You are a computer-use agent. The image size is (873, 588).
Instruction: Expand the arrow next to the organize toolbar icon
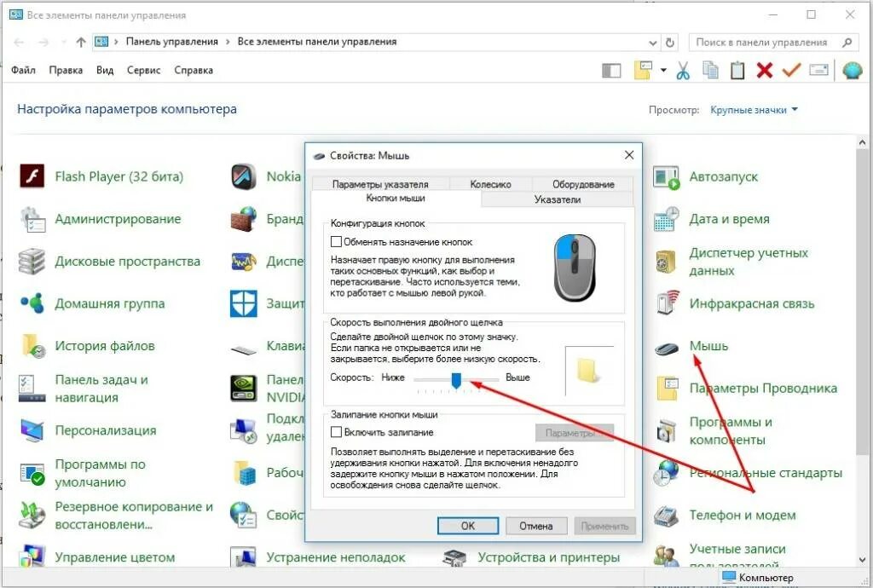[663, 70]
